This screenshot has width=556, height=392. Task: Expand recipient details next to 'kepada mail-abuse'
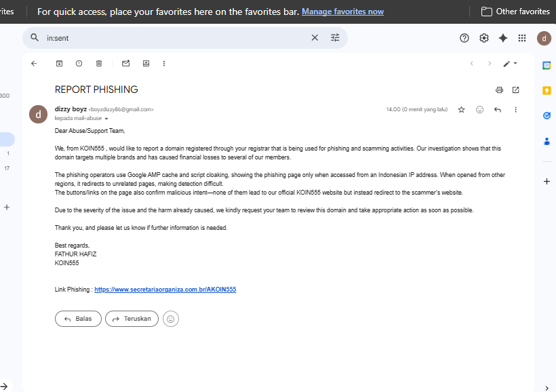pos(106,119)
